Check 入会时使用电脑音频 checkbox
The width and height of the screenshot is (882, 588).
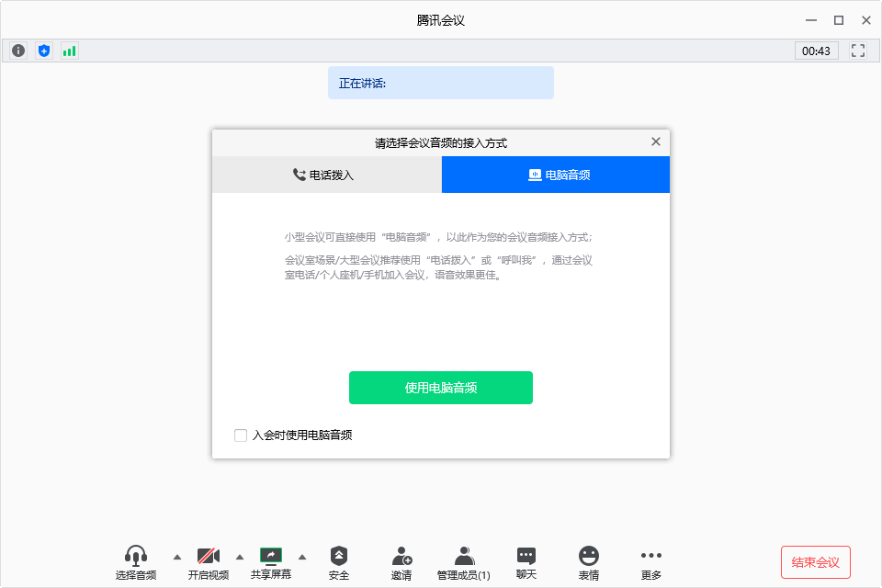pos(241,435)
